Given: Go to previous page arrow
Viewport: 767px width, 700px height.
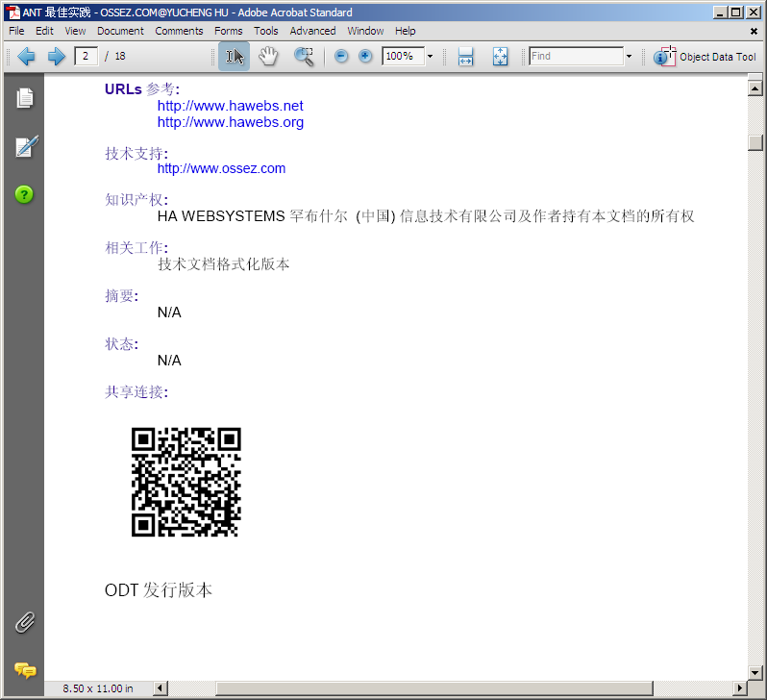Looking at the screenshot, I should point(26,57).
